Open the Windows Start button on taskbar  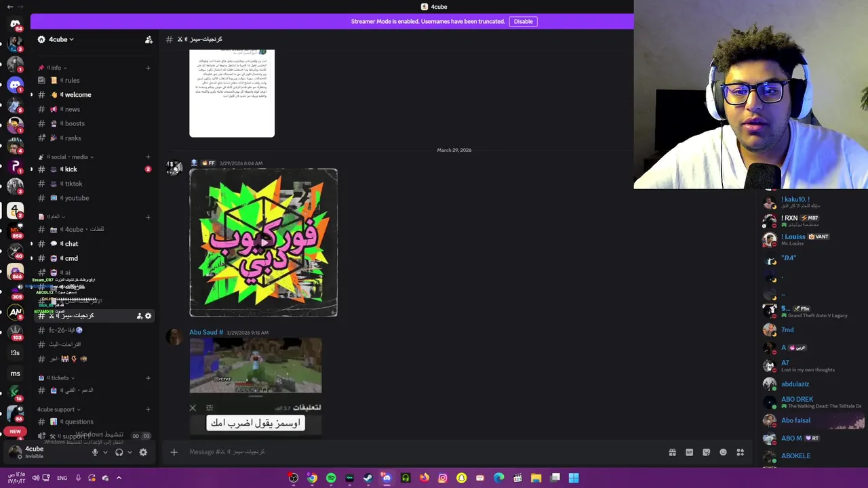574,478
